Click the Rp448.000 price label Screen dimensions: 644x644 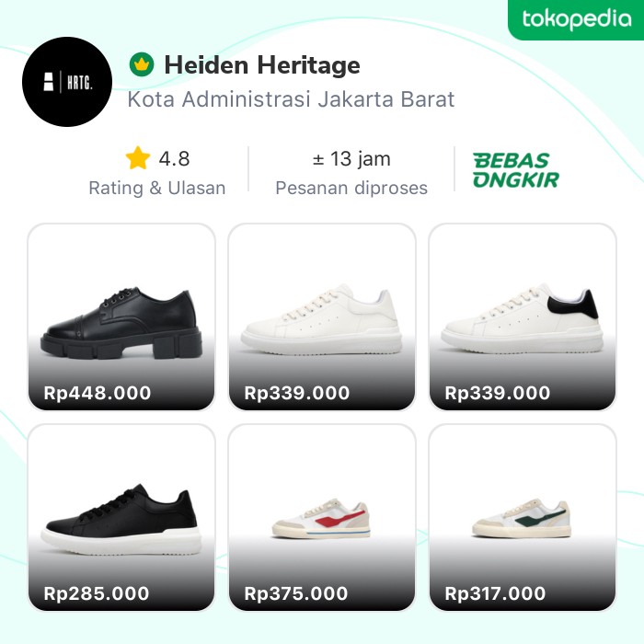point(98,394)
